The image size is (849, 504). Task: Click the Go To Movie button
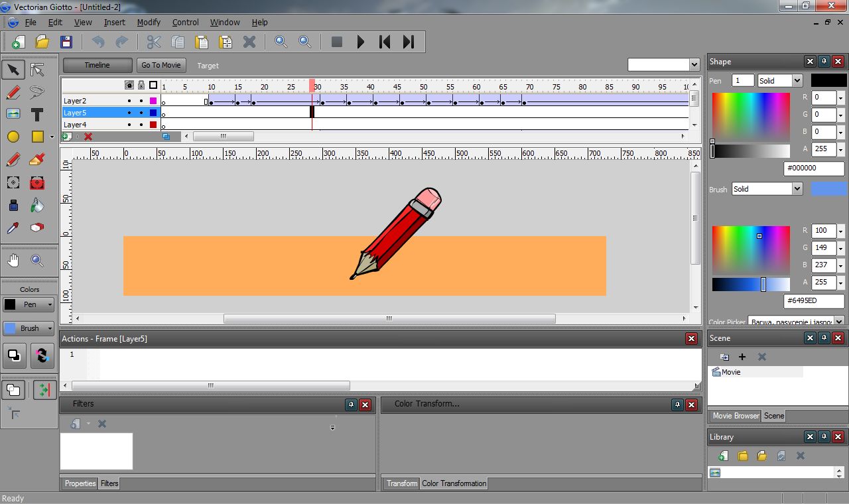(x=161, y=65)
